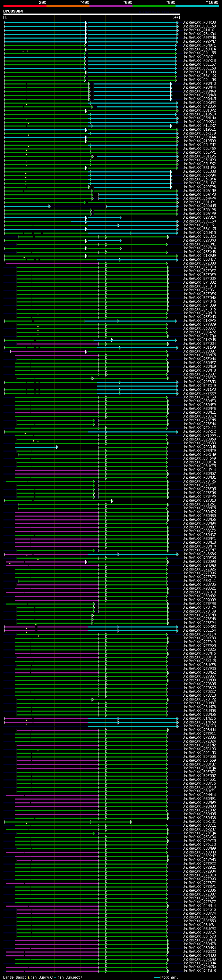Select the UniRef100_Q00WU5 entry

tap(199, 206)
